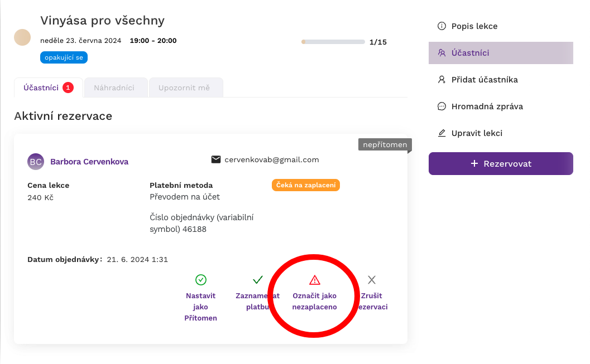Click Označit jako nezaplaceno label
This screenshot has height=364, width=590.
coord(315,301)
